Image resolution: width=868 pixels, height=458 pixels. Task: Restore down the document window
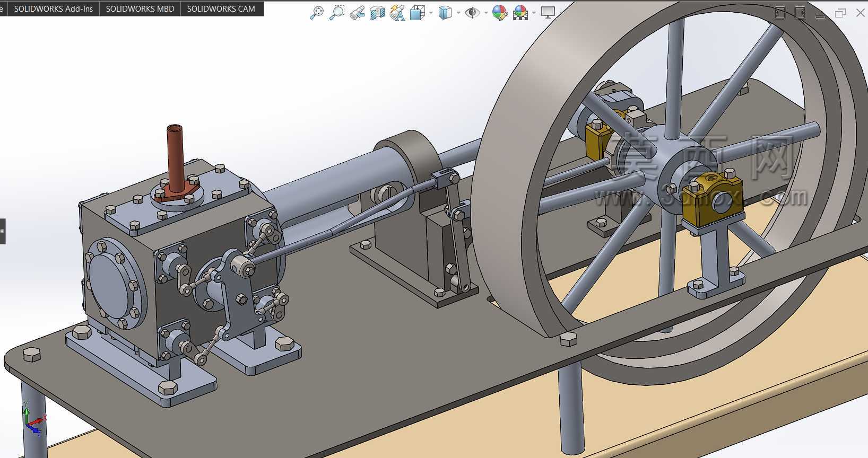840,13
